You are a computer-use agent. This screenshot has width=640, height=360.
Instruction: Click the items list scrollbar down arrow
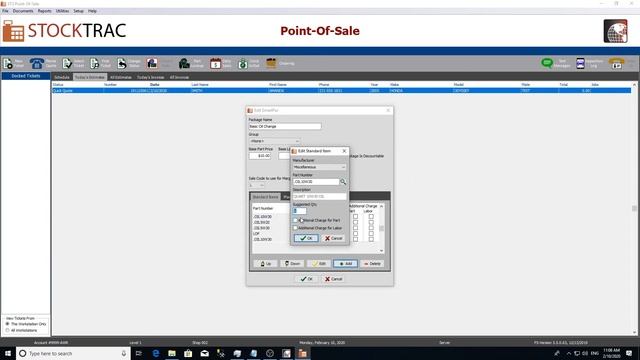point(382,251)
